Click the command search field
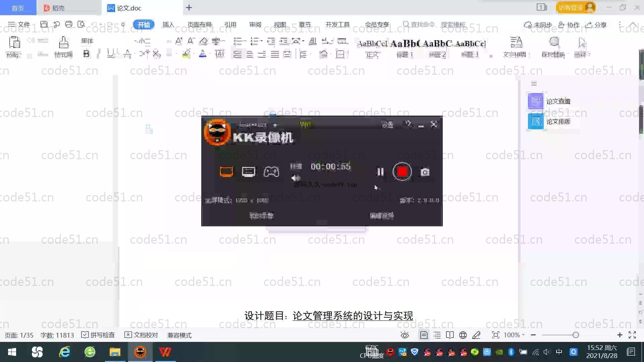The width and height of the screenshot is (644, 362). [434, 24]
